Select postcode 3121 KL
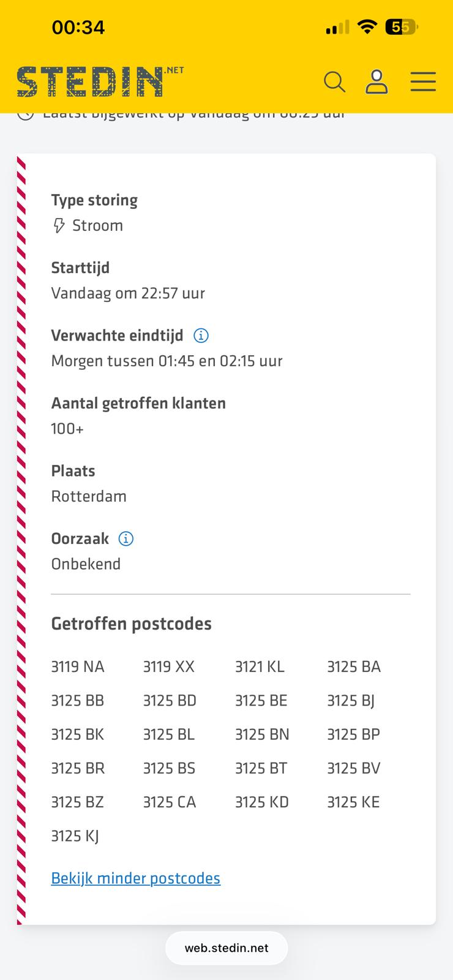The height and width of the screenshot is (980, 453). click(x=260, y=667)
